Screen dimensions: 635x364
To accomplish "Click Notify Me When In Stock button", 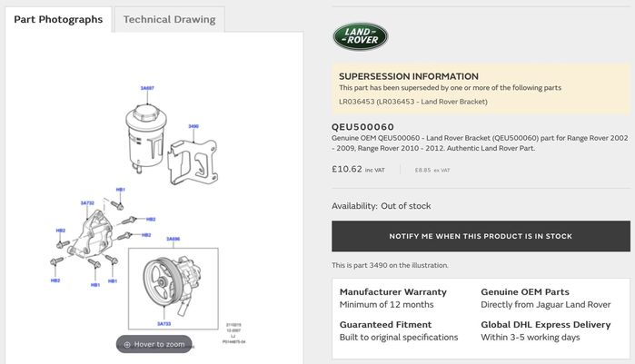I will [481, 236].
